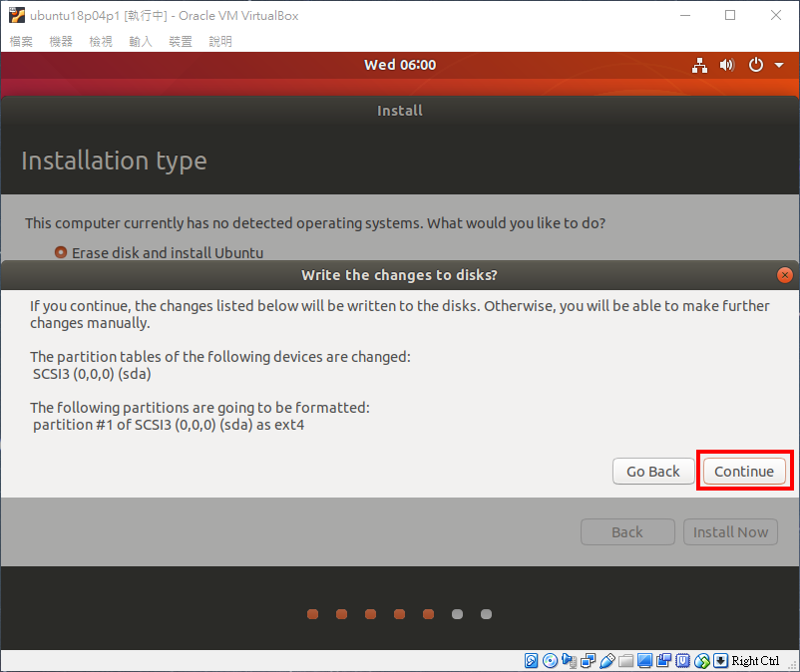Click the CPU virtualization chip icon
Image resolution: width=800 pixels, height=672 pixels.
click(x=682, y=661)
